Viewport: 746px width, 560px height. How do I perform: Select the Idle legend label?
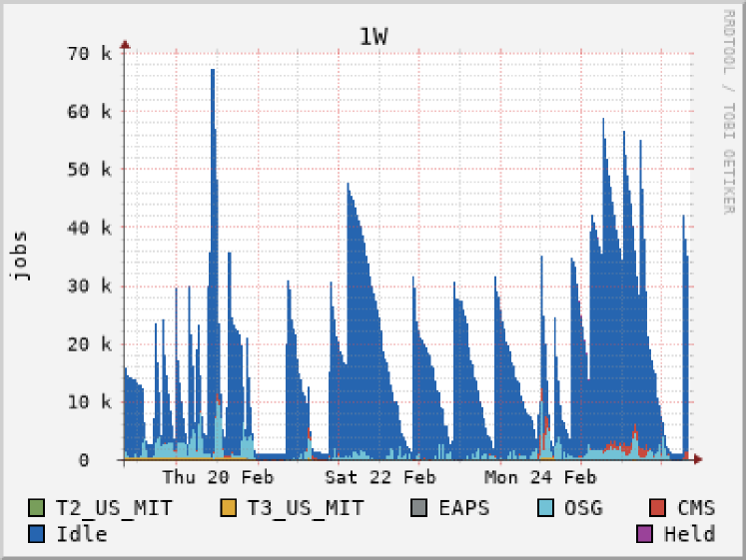[x=82, y=533]
